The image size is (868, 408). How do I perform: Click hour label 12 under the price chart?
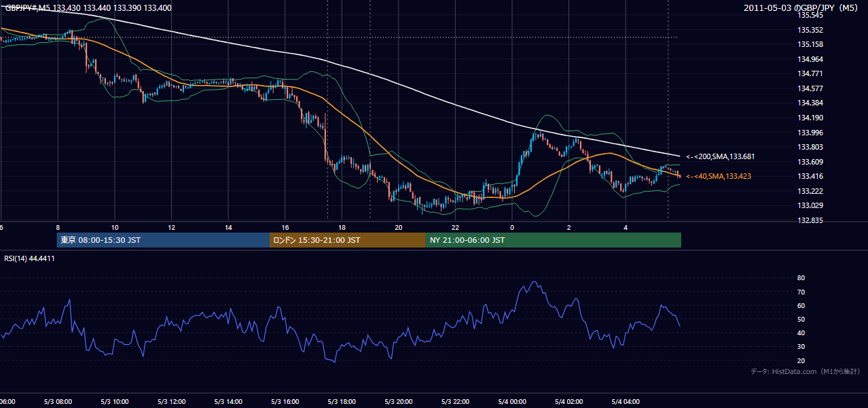pyautogui.click(x=171, y=228)
